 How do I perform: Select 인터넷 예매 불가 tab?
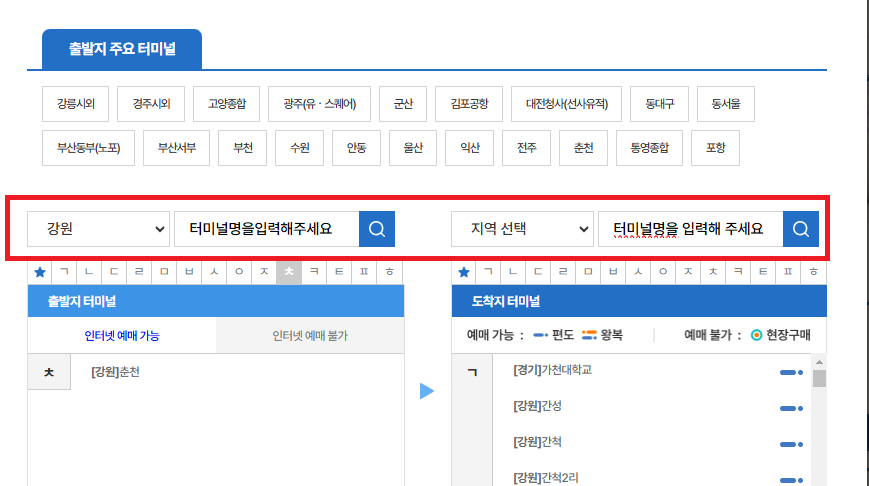(310, 336)
